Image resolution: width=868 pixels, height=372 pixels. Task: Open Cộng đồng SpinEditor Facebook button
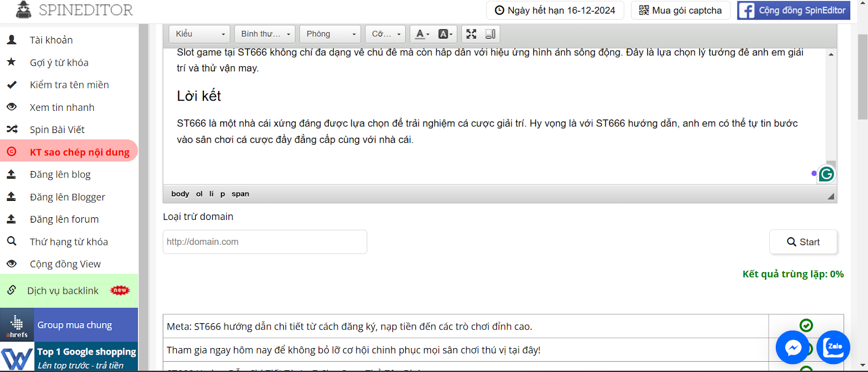(794, 10)
